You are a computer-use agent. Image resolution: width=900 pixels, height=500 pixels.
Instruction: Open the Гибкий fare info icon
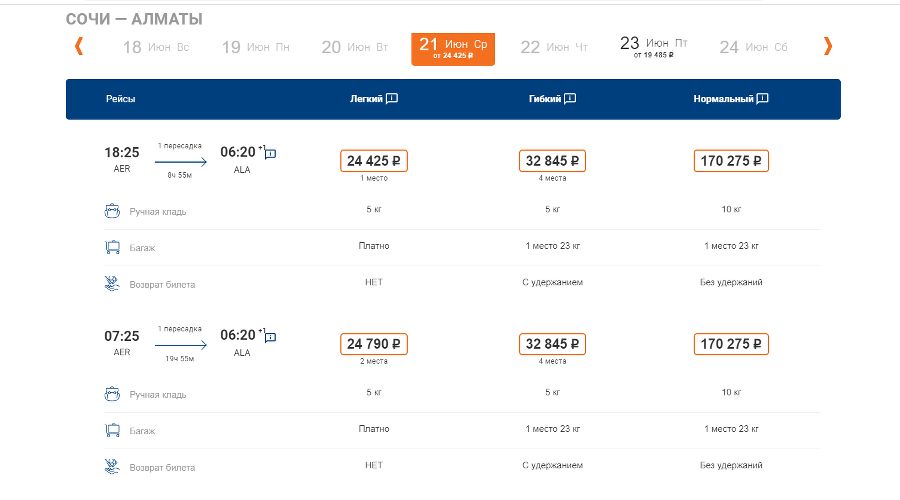570,99
